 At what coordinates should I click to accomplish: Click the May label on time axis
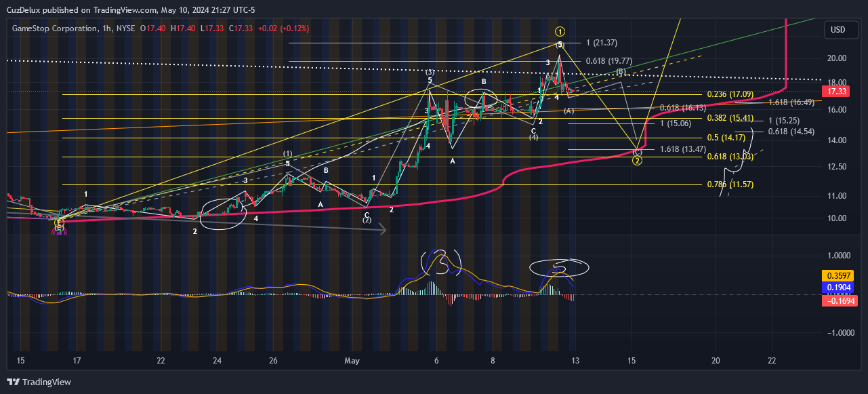(x=353, y=361)
